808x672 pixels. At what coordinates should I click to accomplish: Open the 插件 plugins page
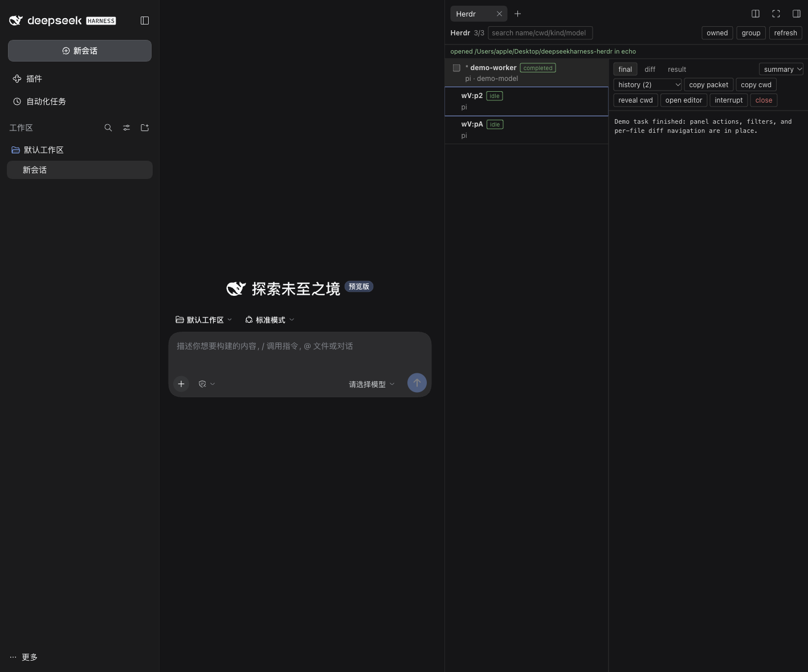pos(80,79)
